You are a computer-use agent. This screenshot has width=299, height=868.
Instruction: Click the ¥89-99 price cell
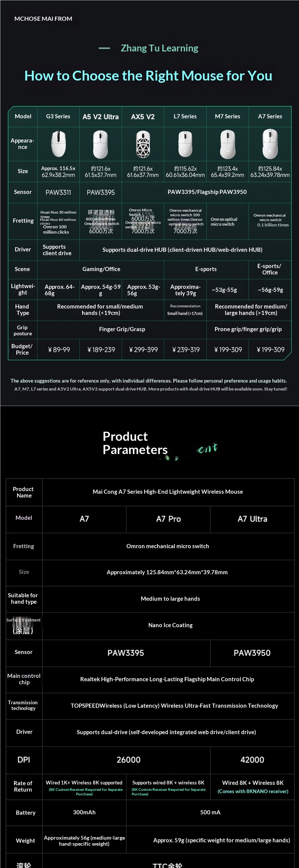point(59,350)
